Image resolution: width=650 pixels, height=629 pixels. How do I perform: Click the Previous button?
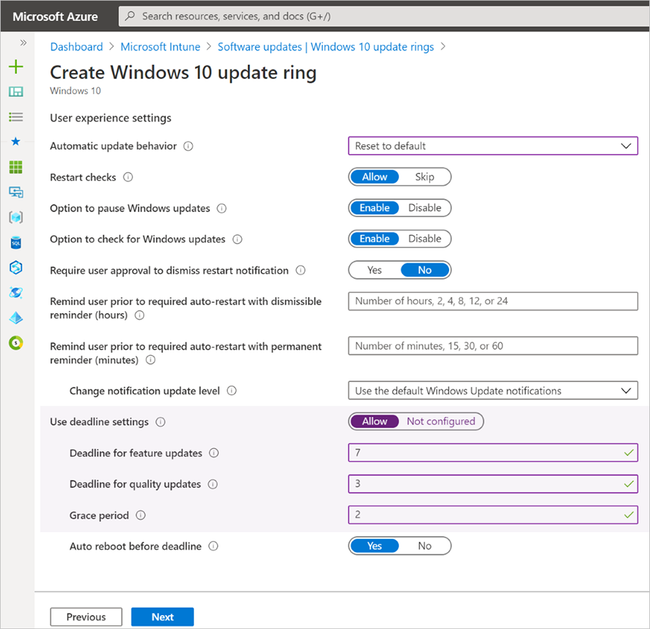click(86, 617)
